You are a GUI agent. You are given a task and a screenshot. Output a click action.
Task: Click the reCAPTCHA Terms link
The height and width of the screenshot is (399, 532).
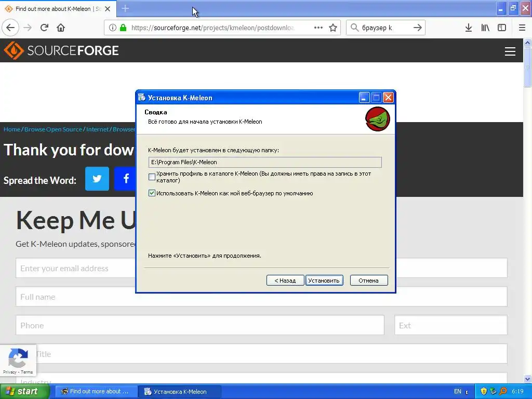coord(26,372)
